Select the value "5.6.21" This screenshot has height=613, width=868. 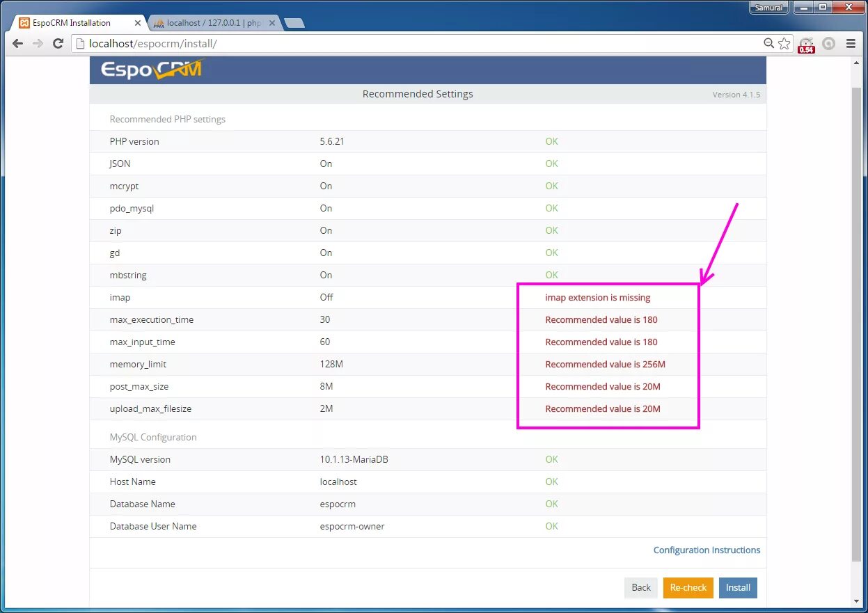tap(332, 141)
